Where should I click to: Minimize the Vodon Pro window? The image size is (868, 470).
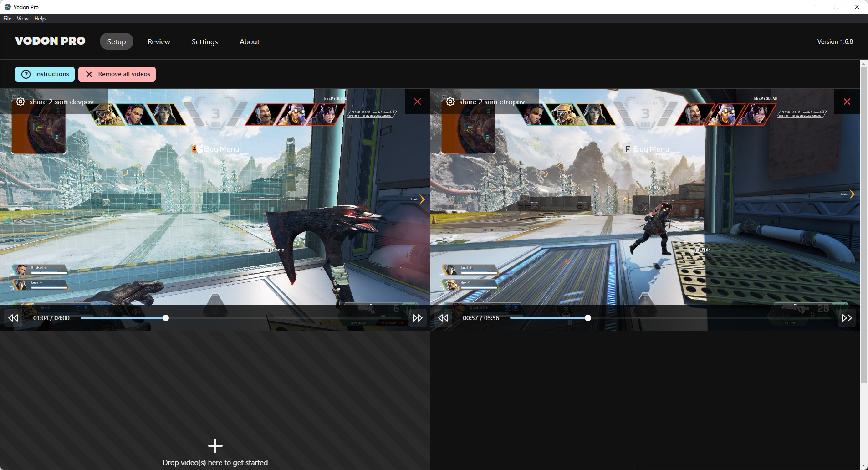[816, 7]
